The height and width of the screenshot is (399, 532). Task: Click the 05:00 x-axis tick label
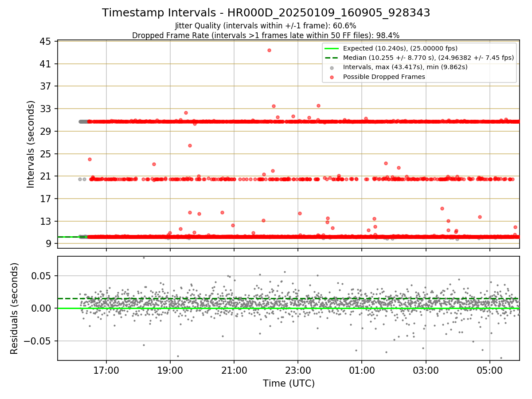tap(489, 369)
